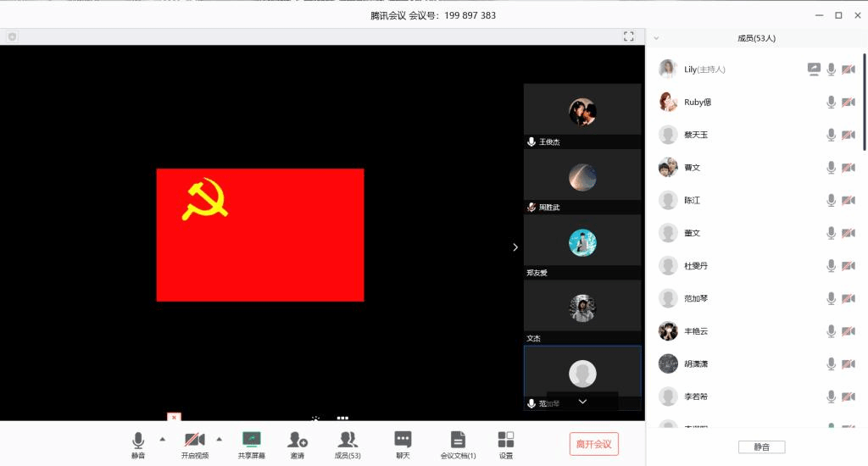Toggle microphone for 丰艳云
This screenshot has height=466, width=868.
[x=831, y=331]
